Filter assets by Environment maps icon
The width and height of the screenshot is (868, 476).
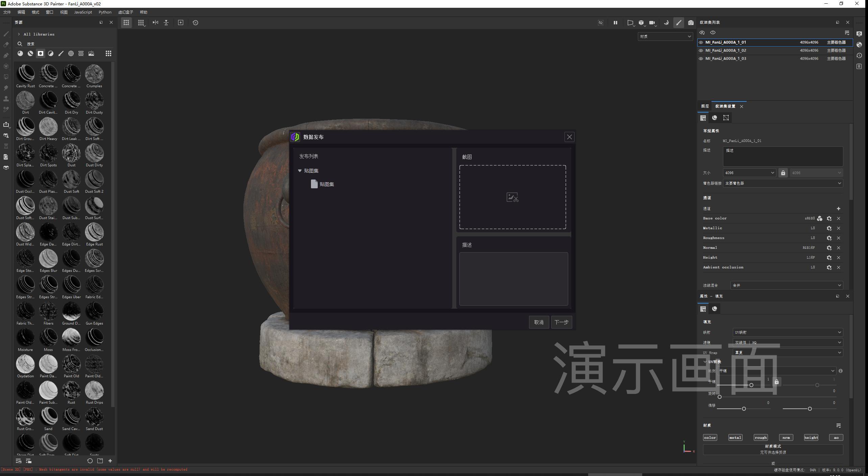pyautogui.click(x=91, y=53)
